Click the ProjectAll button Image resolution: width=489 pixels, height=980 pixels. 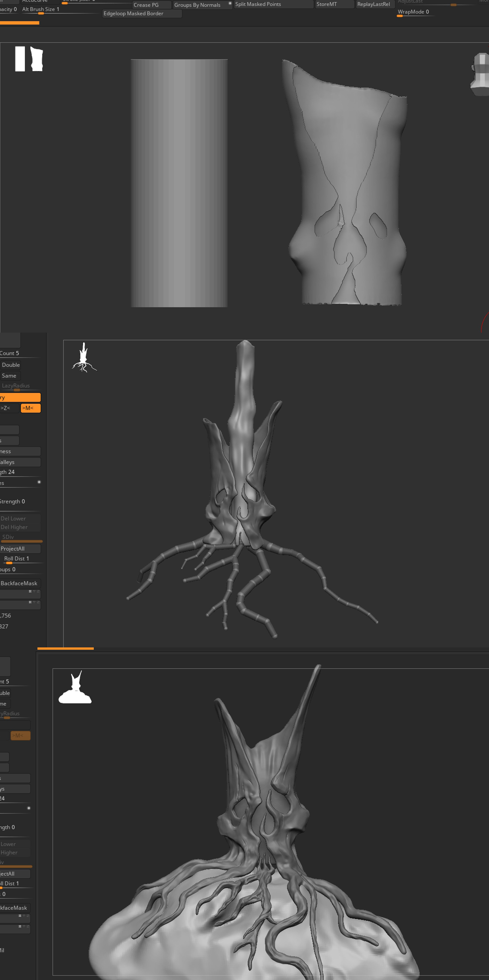20,549
